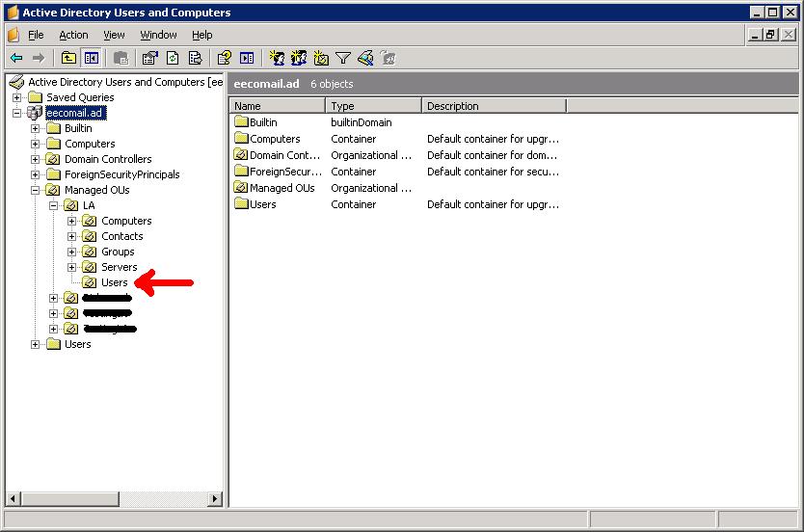Screen dimensions: 804x532
Task: Create a new organizational unit via toolbar icon
Action: (321, 59)
